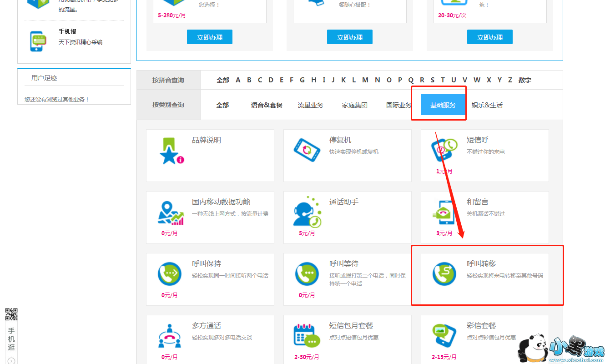Click the 5元/月 price under 通话助手

point(307,233)
